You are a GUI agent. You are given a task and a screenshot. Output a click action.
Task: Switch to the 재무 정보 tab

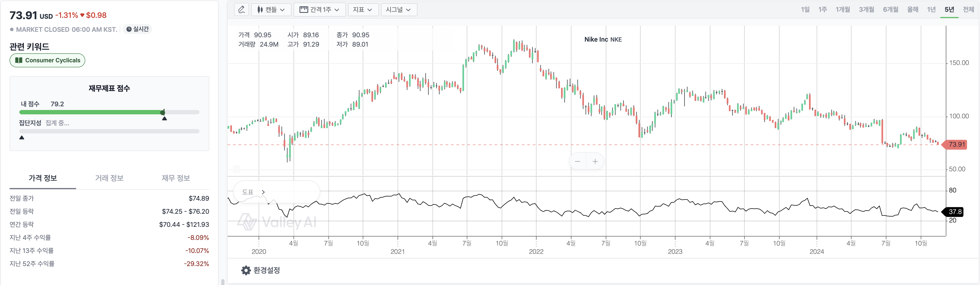click(176, 178)
